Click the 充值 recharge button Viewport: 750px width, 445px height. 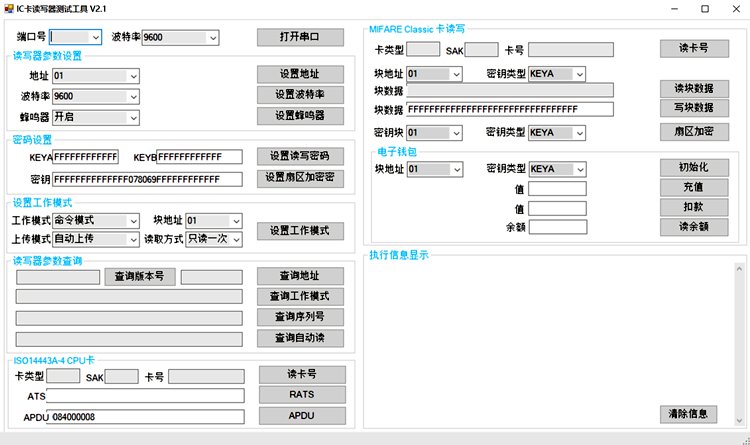click(688, 187)
